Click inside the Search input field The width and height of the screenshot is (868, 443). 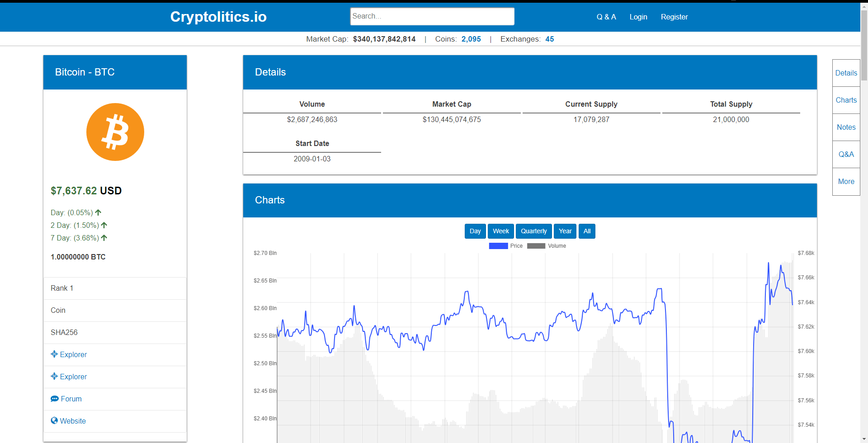point(432,16)
